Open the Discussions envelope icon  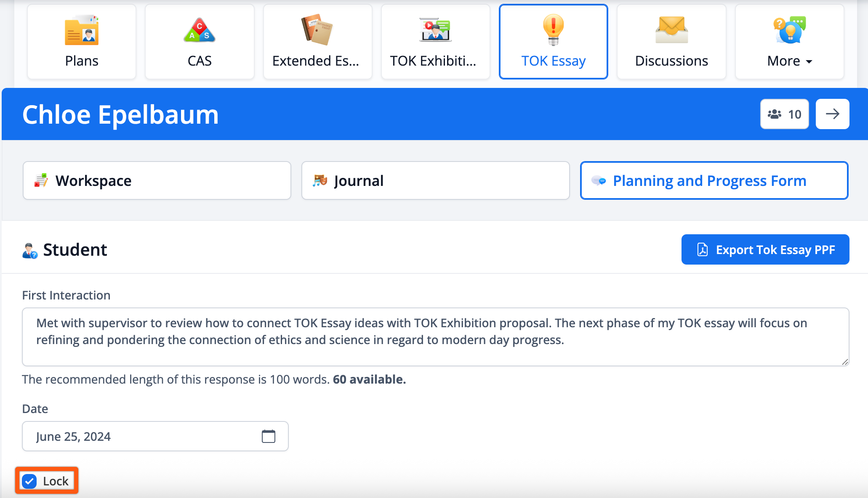[x=671, y=30]
